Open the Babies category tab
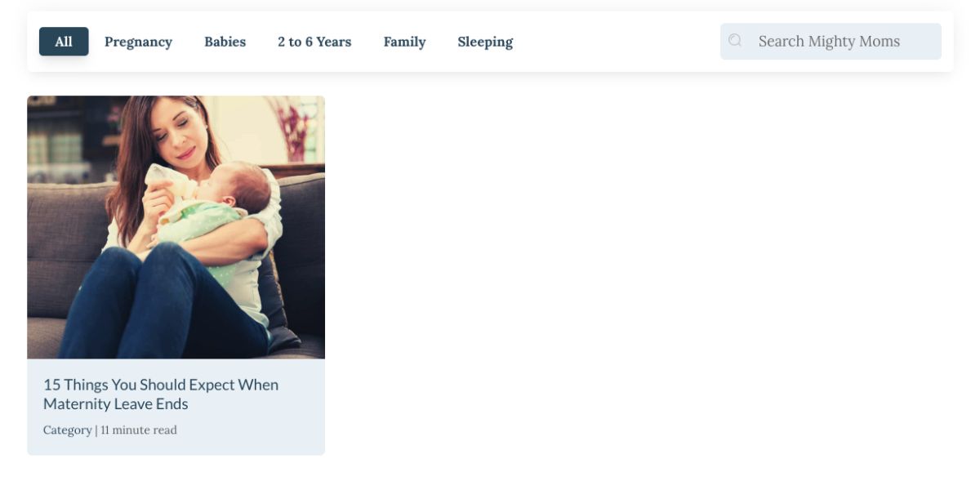Screen dimensions: 980x477 [225, 42]
